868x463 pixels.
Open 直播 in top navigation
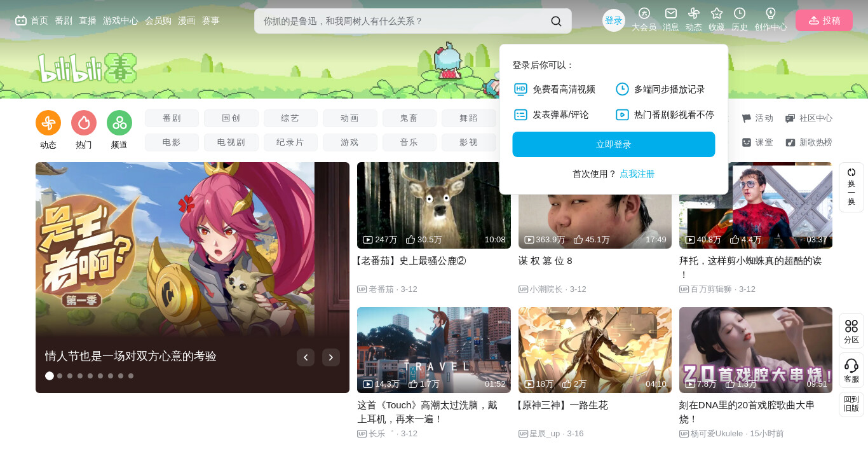(x=88, y=20)
